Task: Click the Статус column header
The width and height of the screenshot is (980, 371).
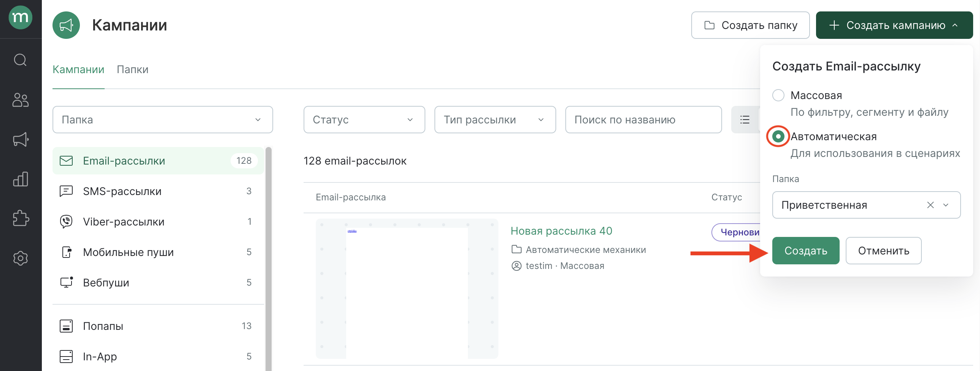Action: (x=727, y=197)
